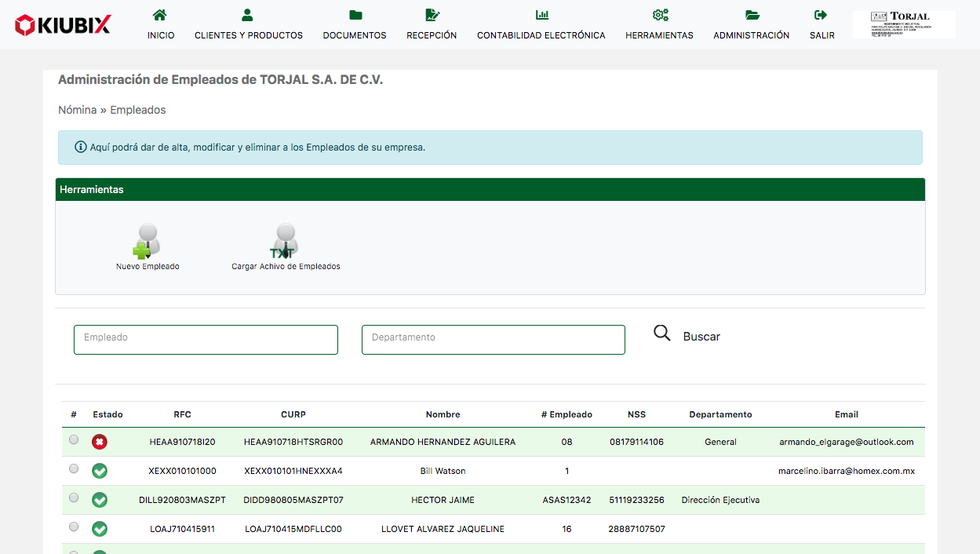Image resolution: width=980 pixels, height=554 pixels.
Task: Open the Administración menu
Action: pyautogui.click(x=751, y=25)
